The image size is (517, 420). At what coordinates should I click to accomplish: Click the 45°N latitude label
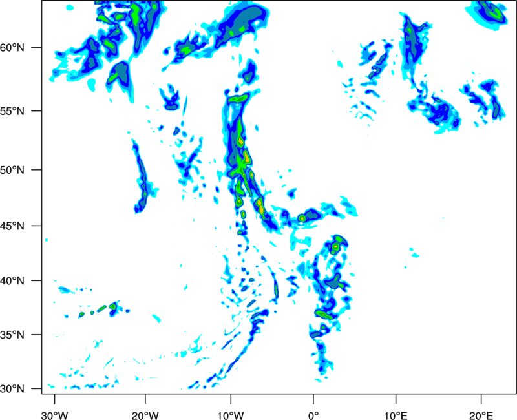[x=12, y=226]
